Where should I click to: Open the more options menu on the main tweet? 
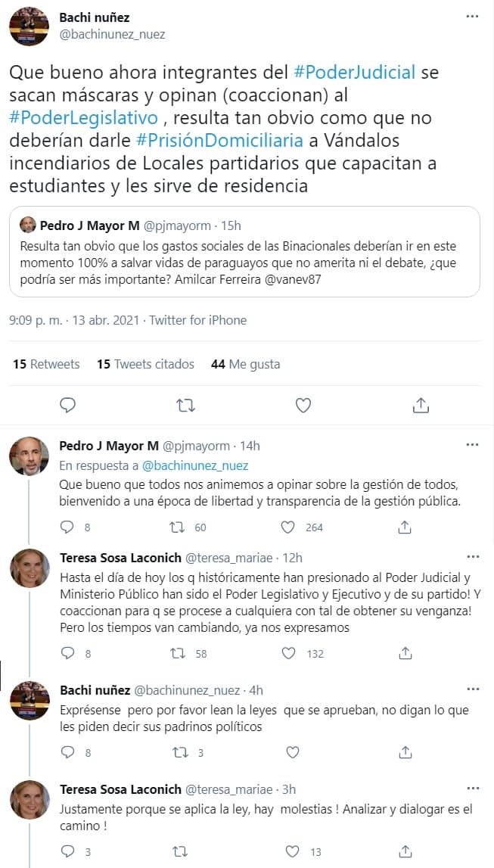(473, 15)
